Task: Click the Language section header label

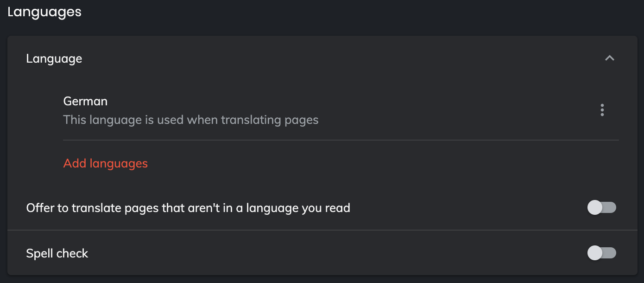Action: click(54, 58)
